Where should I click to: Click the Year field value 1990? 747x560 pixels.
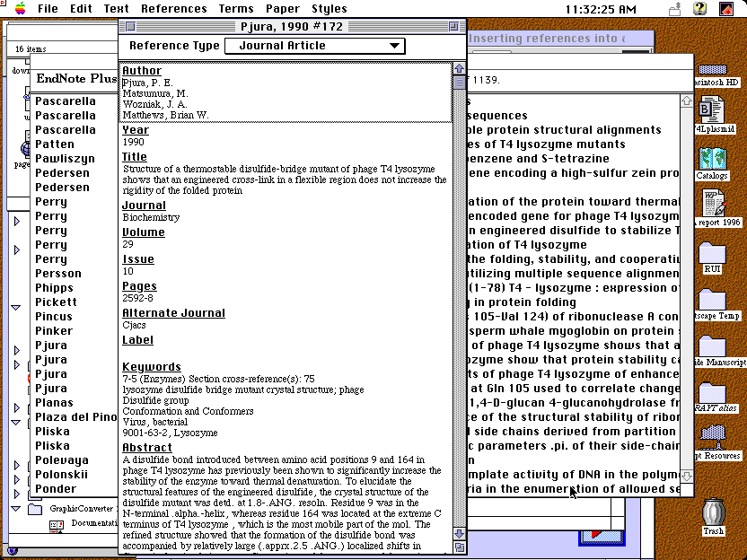point(134,142)
